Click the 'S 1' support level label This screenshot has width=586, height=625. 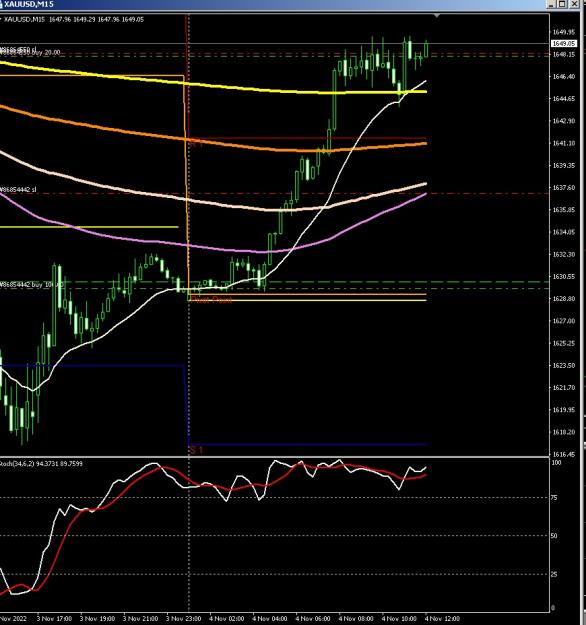click(x=196, y=450)
